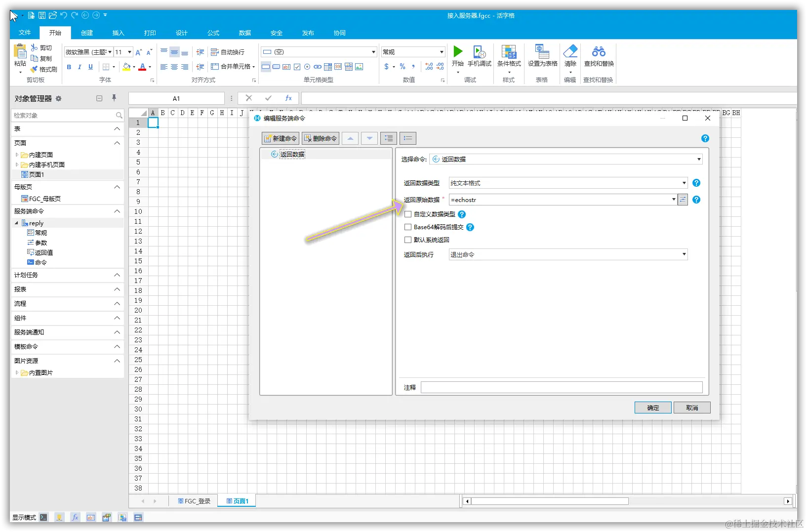The width and height of the screenshot is (807, 532).
Task: Click the 格式刷 format painter icon
Action: (x=34, y=69)
